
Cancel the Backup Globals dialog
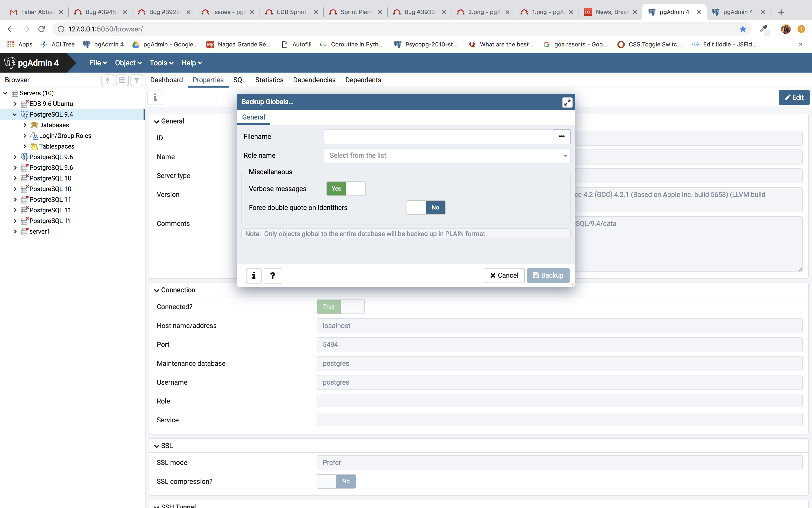[504, 276]
